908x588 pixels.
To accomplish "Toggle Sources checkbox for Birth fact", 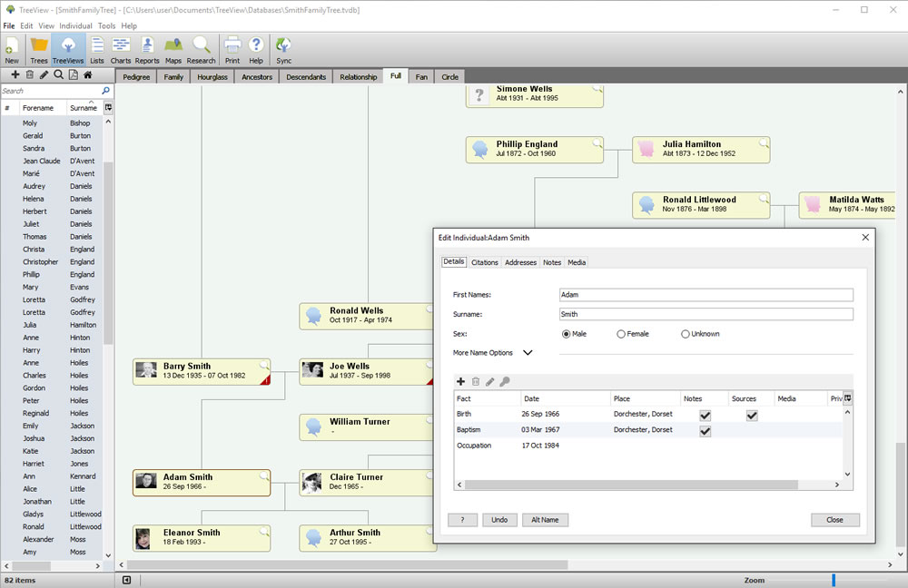I will pyautogui.click(x=752, y=415).
